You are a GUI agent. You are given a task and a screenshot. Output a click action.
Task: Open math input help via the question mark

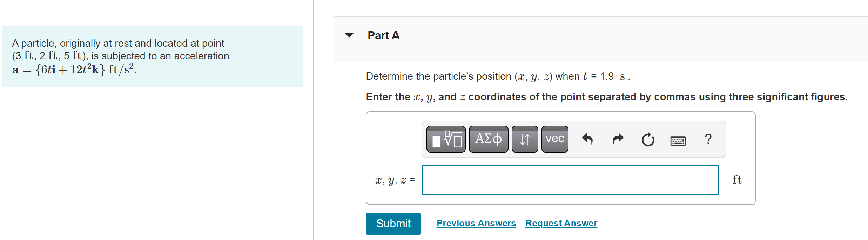[x=707, y=139]
